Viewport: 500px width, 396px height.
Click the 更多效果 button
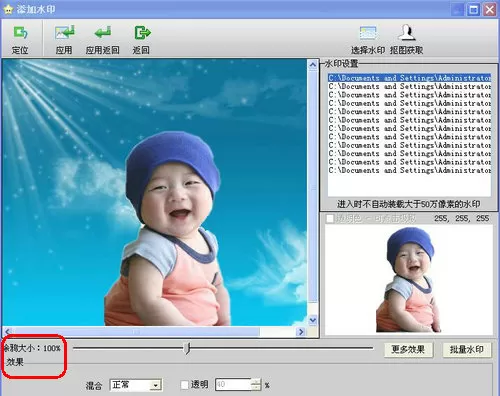point(408,350)
